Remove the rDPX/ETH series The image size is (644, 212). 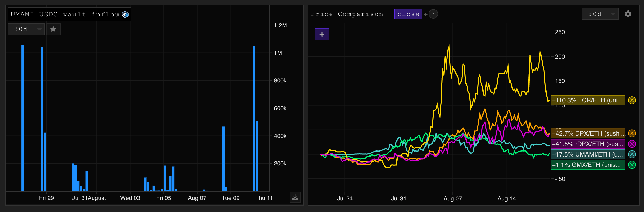(632, 144)
